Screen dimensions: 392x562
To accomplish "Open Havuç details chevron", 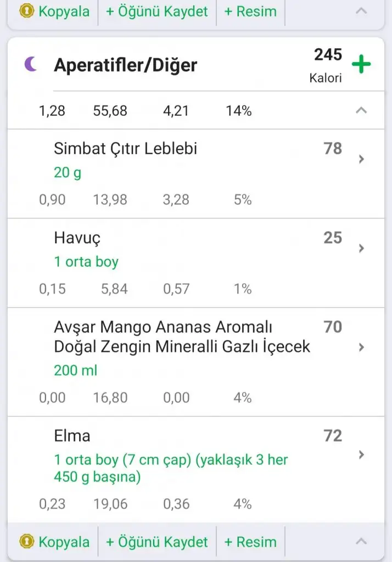I will (361, 248).
